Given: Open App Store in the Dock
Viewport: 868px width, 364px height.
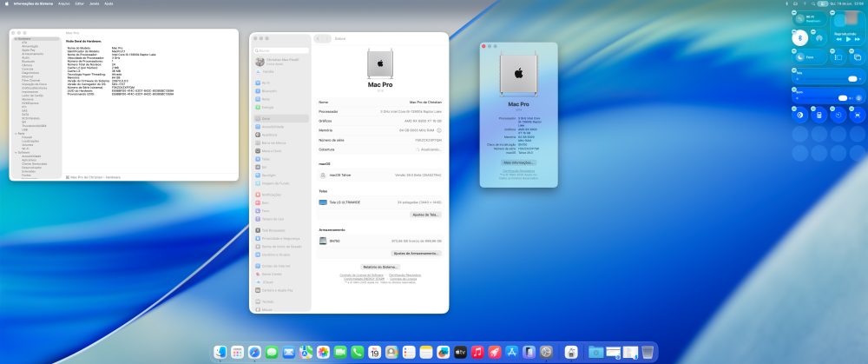Looking at the screenshot, I should point(512,352).
